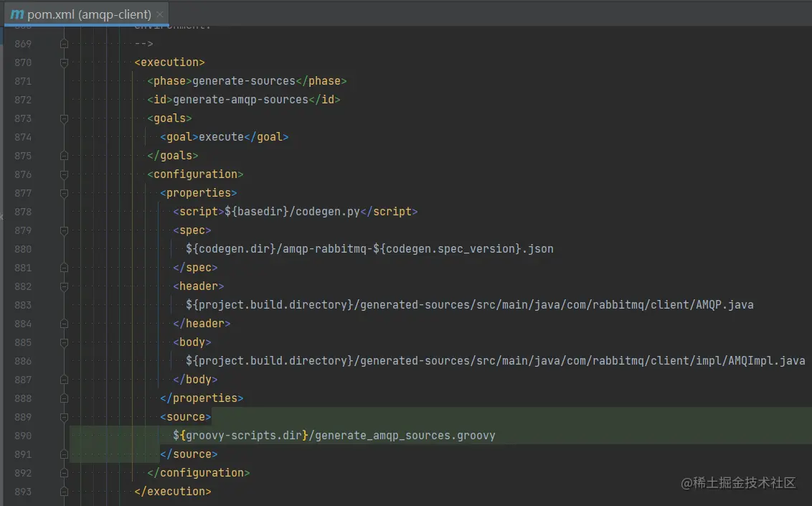Click fold marker at closing execution tag line 893
Screen dimensions: 812x506
64,492
